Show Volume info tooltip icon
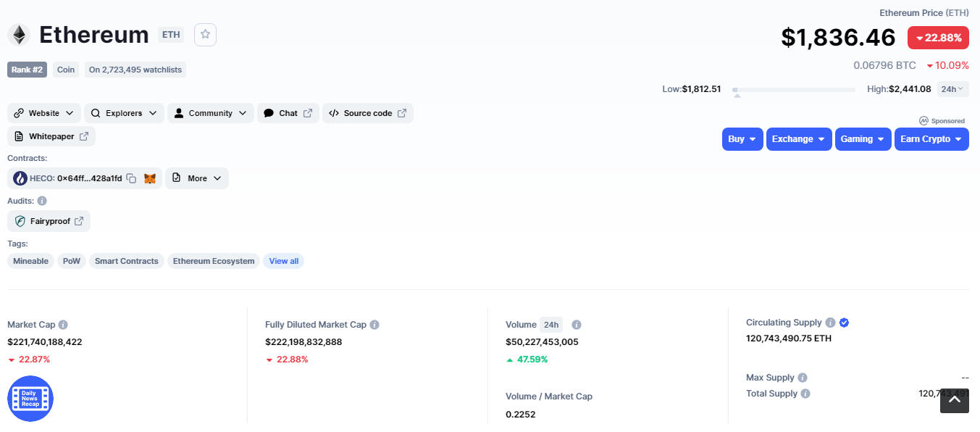 point(577,325)
